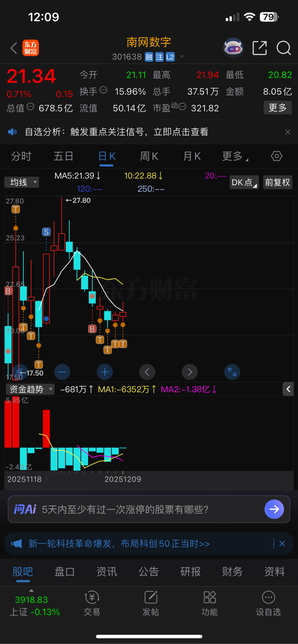Switch to 五日 chart tab
This screenshot has width=298, height=644.
(x=63, y=157)
